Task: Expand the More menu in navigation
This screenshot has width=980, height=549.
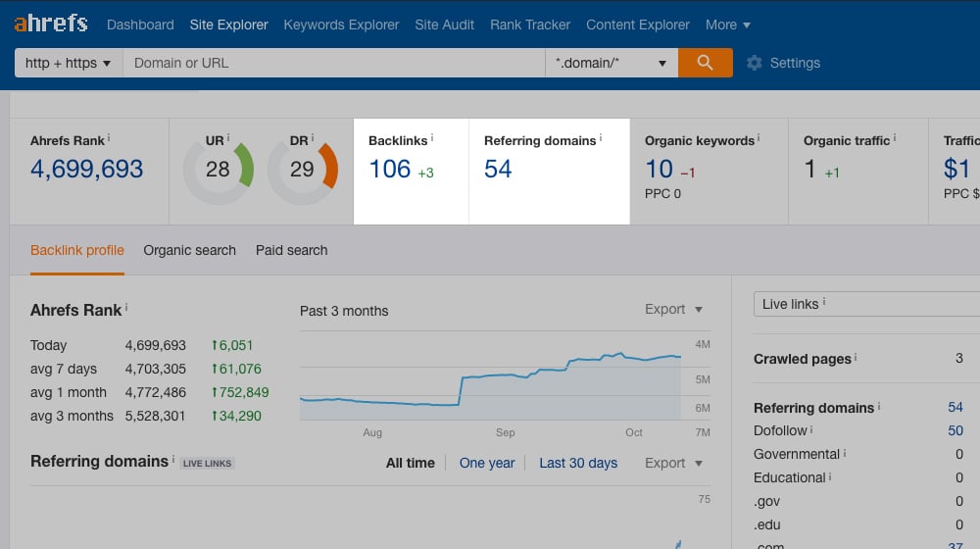Action: (727, 25)
